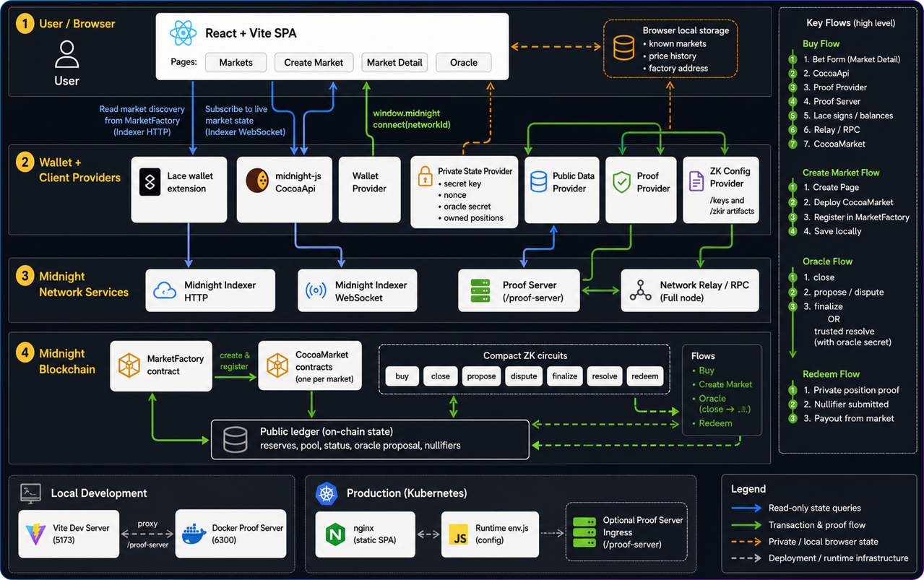Click the resolve circuit chip
Screen dimensions: 924x580
pyautogui.click(x=605, y=376)
